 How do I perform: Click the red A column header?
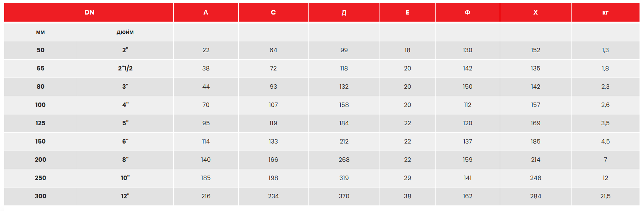(x=206, y=12)
